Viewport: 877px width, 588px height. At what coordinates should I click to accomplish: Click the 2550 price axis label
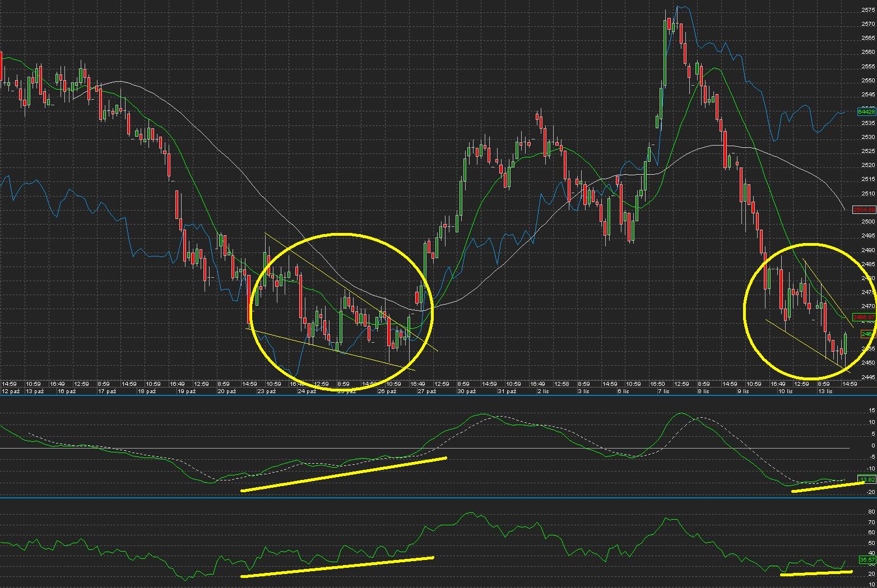868,81
